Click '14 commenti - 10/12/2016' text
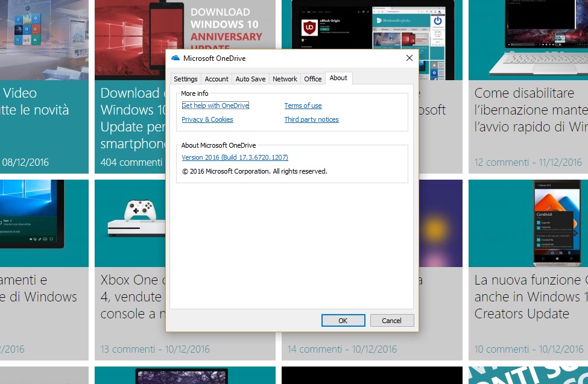Image resolution: width=588 pixels, height=384 pixels. point(342,349)
